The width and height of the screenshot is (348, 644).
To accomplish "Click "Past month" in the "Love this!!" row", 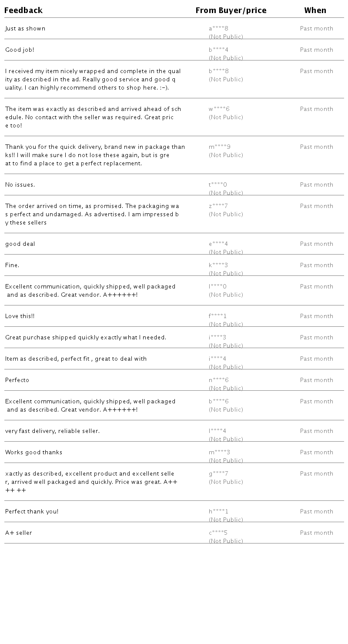I will (x=316, y=316).
